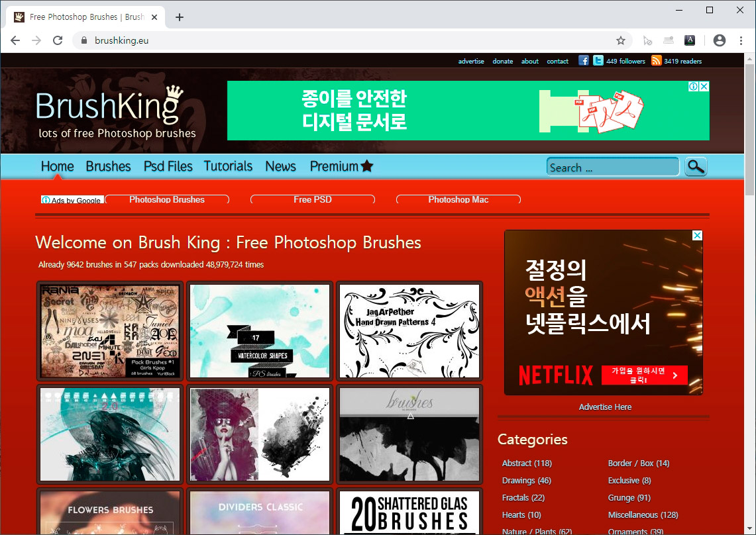
Task: Open the teal abstract 2.0 brushes thumbnail
Action: [110, 434]
